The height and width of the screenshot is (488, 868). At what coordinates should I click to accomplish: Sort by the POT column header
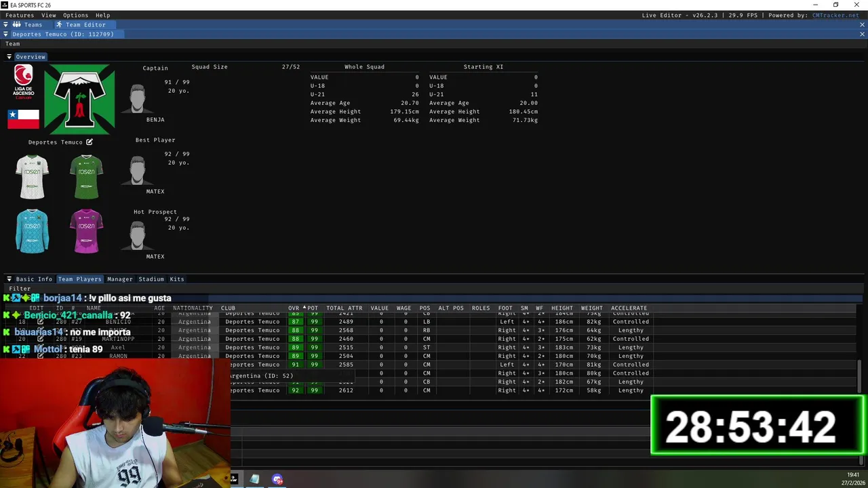pos(313,308)
